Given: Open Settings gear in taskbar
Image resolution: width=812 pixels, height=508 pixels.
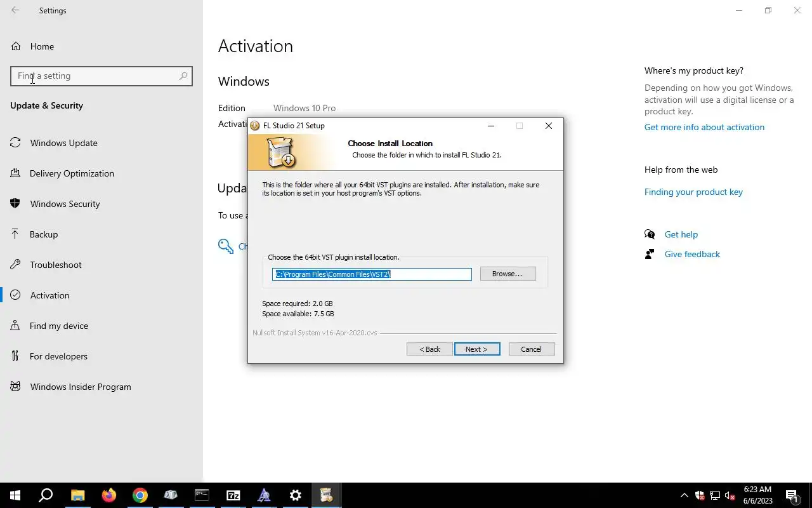Looking at the screenshot, I should tap(295, 495).
